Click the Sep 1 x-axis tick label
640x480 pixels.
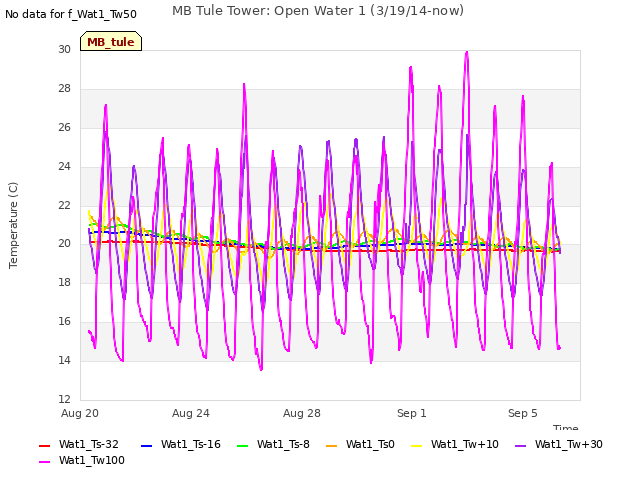pyautogui.click(x=411, y=413)
